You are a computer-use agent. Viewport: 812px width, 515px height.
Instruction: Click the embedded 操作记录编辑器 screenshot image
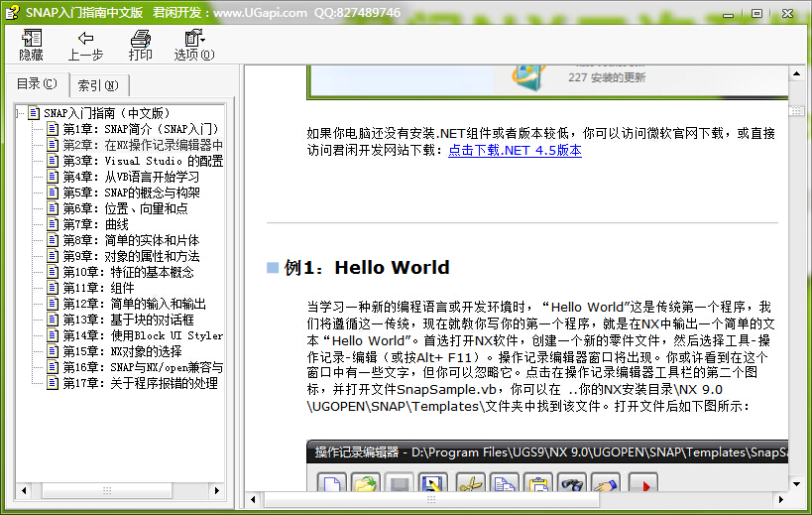click(x=545, y=466)
